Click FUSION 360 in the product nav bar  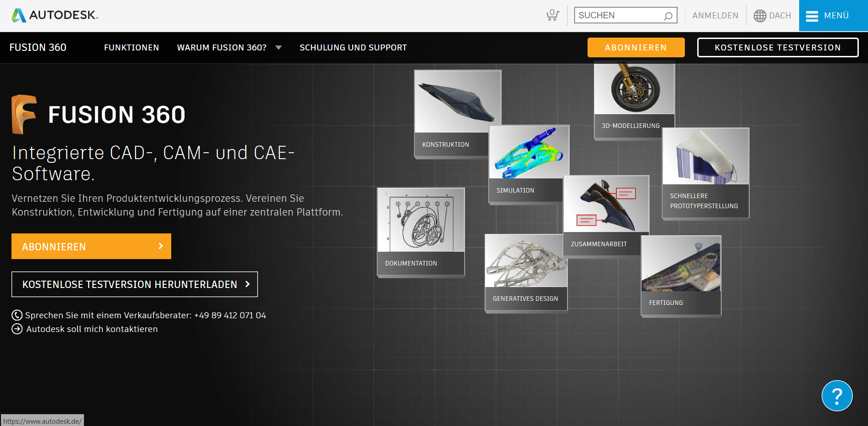point(38,47)
